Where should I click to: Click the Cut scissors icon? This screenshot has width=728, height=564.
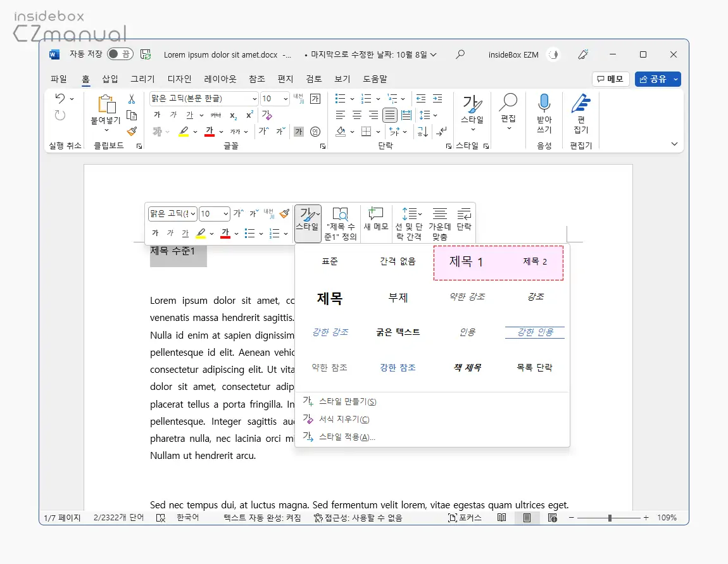(132, 99)
